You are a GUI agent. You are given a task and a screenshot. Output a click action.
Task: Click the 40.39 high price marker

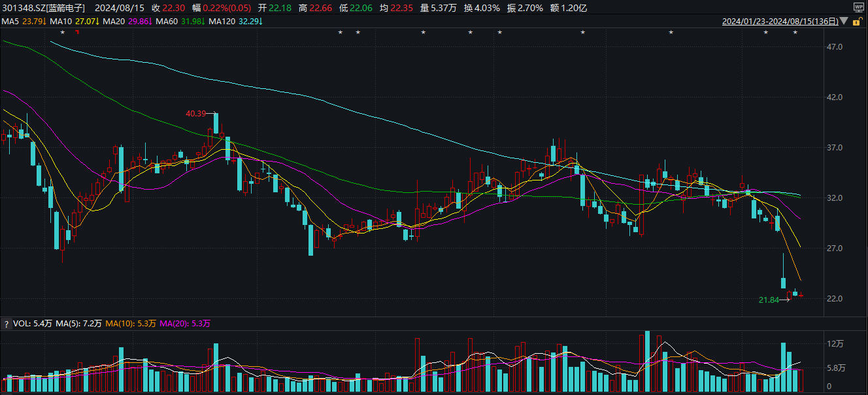[x=196, y=113]
